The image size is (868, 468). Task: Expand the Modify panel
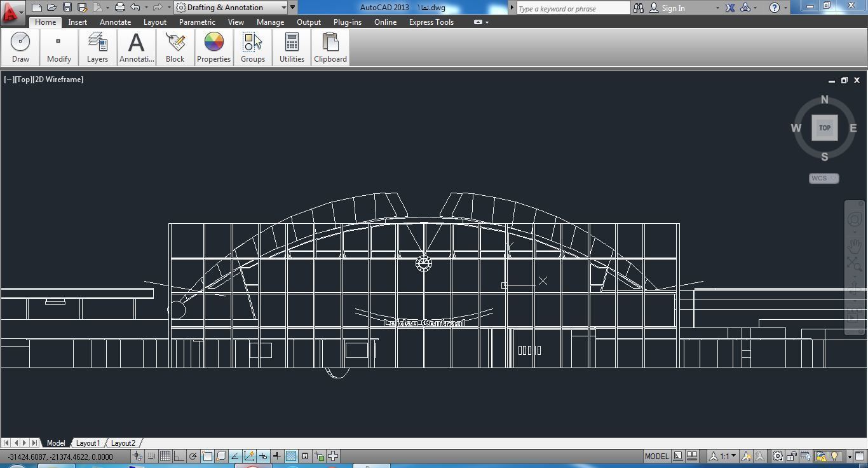tap(58, 47)
